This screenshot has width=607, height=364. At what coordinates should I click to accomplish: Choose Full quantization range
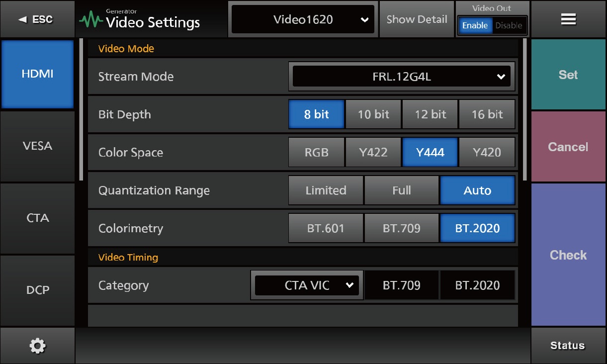click(x=401, y=190)
